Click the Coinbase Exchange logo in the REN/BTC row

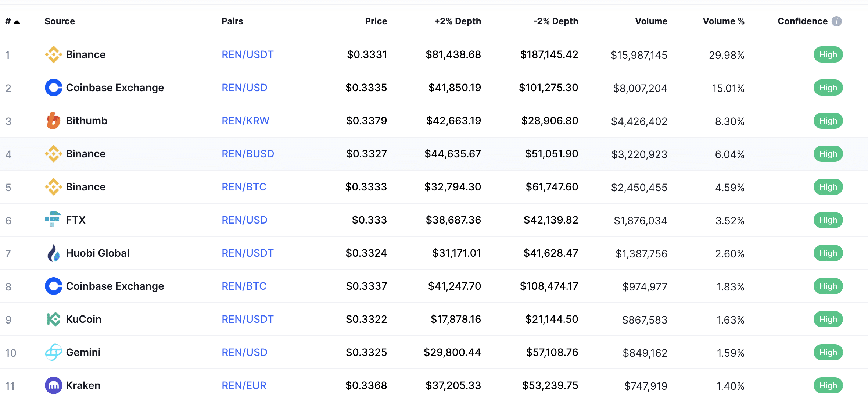53,286
